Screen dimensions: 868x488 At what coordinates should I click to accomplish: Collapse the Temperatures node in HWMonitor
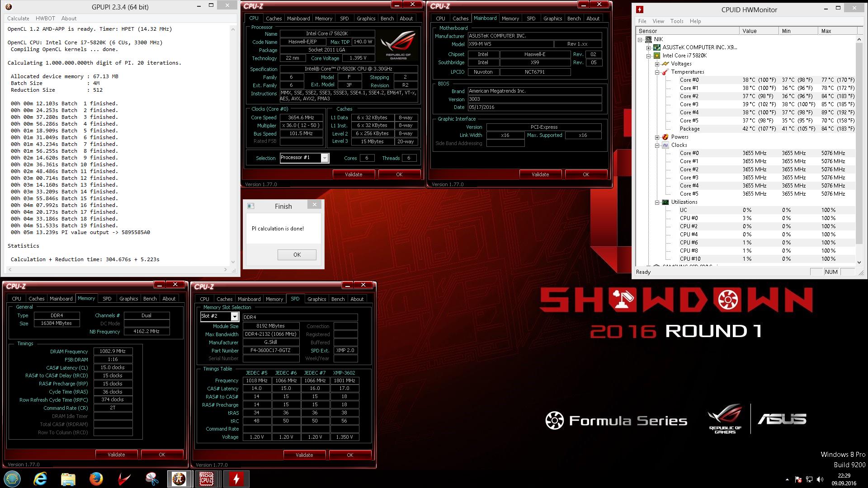657,72
